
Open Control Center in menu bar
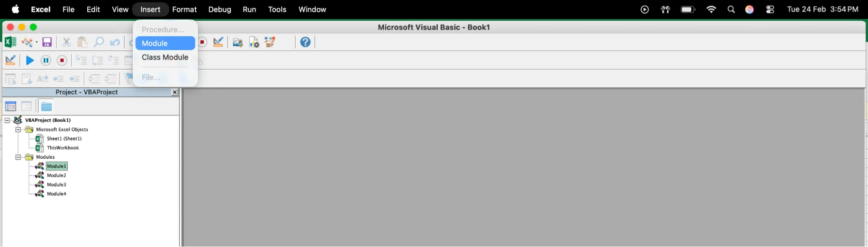pyautogui.click(x=770, y=9)
